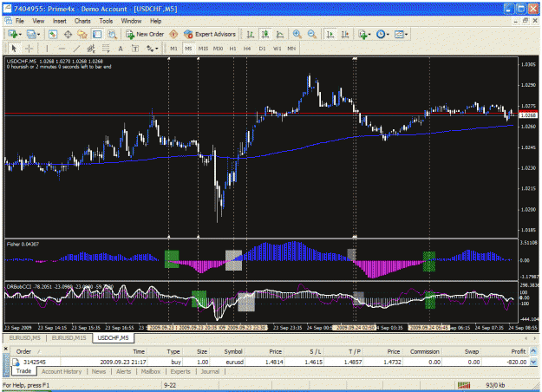Switch to the EURUSD,M15 chart tab
The width and height of the screenshot is (542, 392).
(69, 337)
